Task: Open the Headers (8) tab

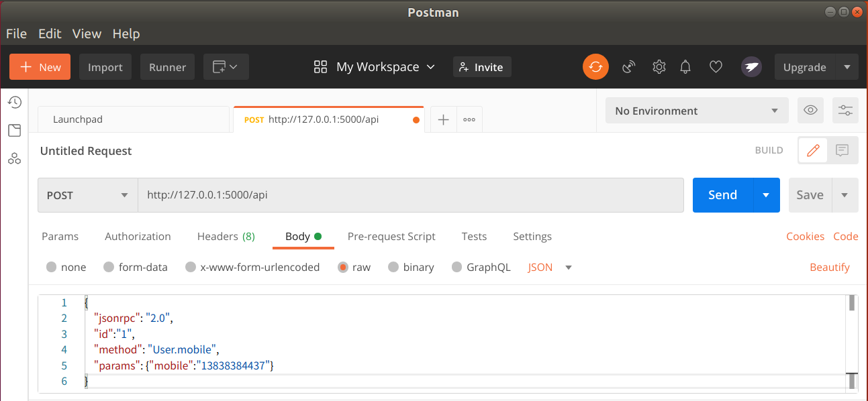Action: [226, 236]
